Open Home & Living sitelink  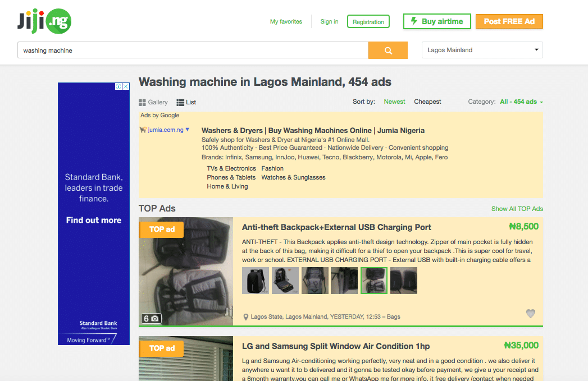tap(227, 186)
